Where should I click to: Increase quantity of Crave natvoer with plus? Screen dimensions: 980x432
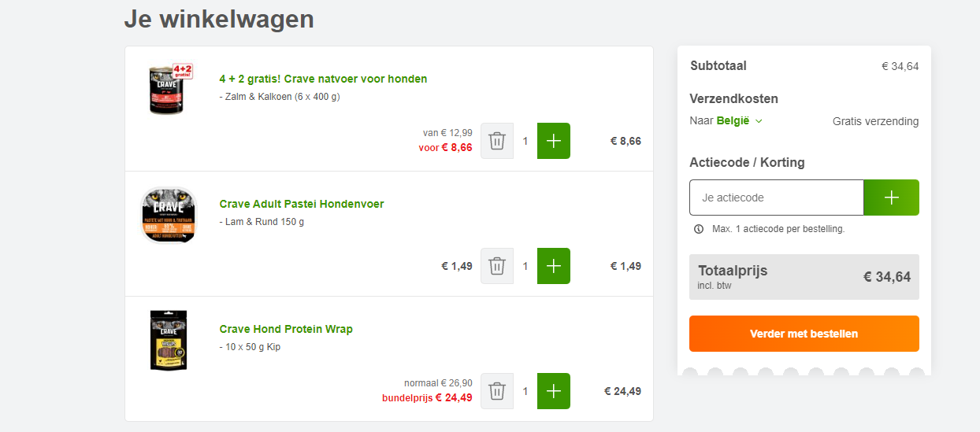pyautogui.click(x=554, y=141)
